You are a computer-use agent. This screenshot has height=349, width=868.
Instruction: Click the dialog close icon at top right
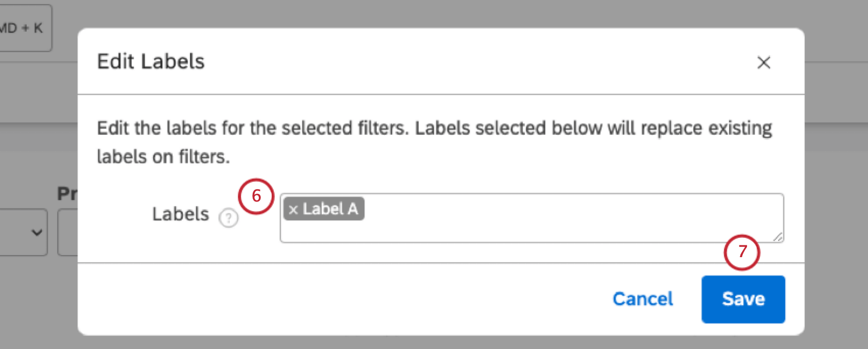[x=763, y=63]
